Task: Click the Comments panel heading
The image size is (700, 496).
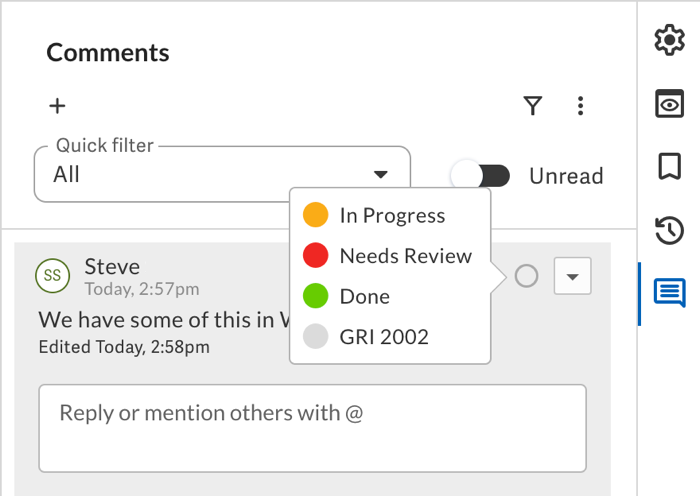Action: tap(108, 53)
